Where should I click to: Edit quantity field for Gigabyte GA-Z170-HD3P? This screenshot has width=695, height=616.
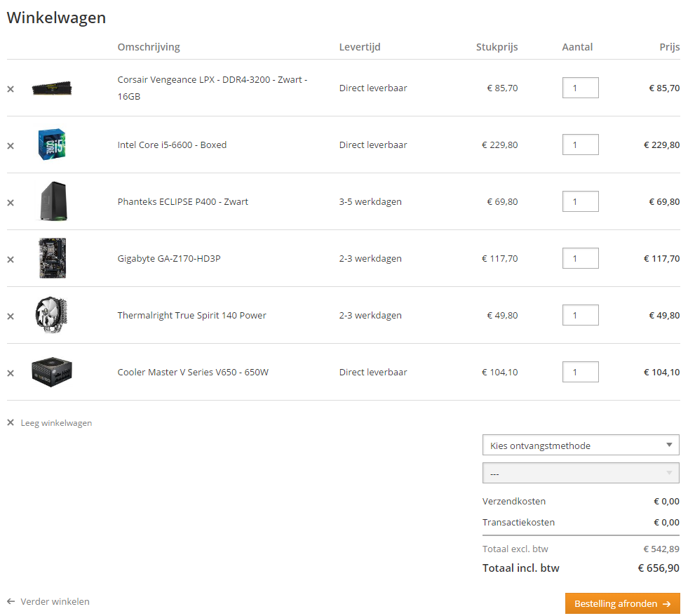[x=580, y=258]
